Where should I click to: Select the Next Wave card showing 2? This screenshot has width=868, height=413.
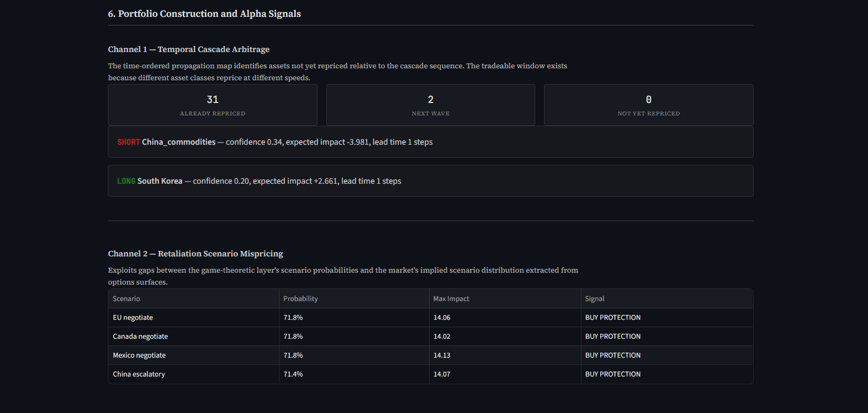point(430,105)
